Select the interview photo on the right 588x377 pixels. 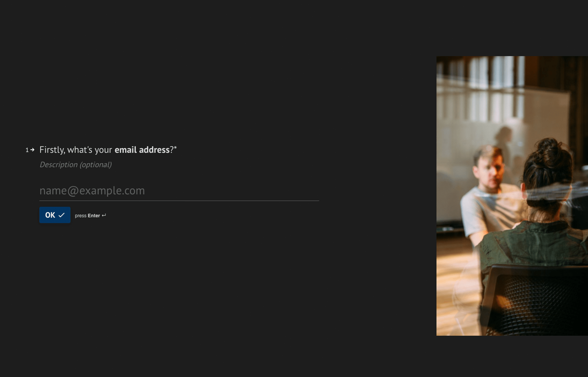512,196
